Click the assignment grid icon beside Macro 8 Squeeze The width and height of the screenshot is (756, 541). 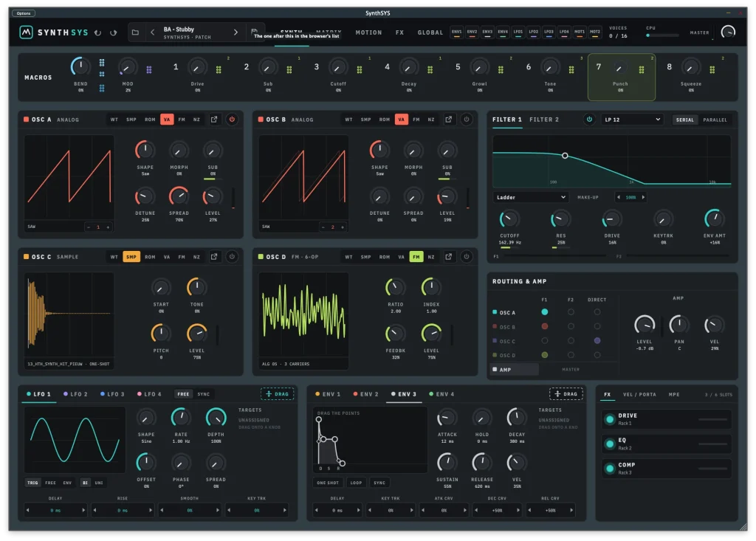point(712,70)
